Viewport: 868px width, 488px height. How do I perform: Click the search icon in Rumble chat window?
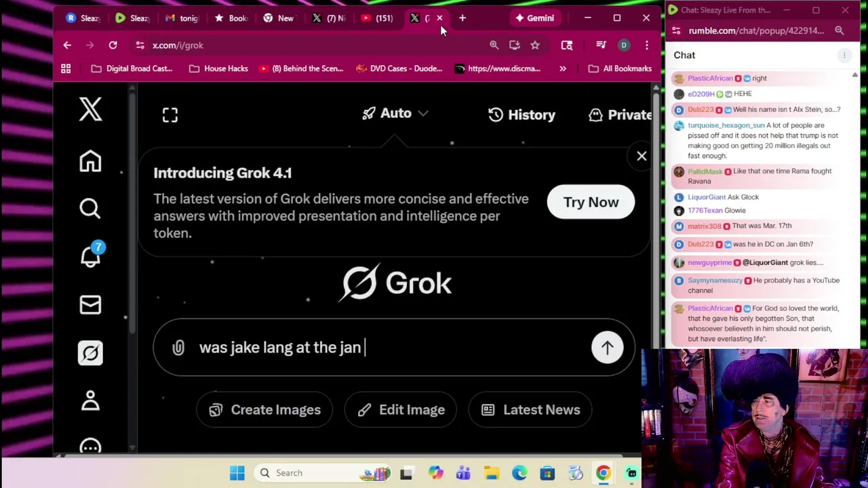(840, 30)
